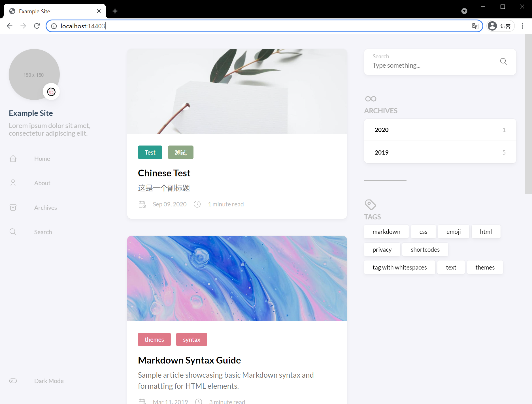This screenshot has width=532, height=404.
Task: Click the tag icon above TAGS
Action: click(x=370, y=204)
